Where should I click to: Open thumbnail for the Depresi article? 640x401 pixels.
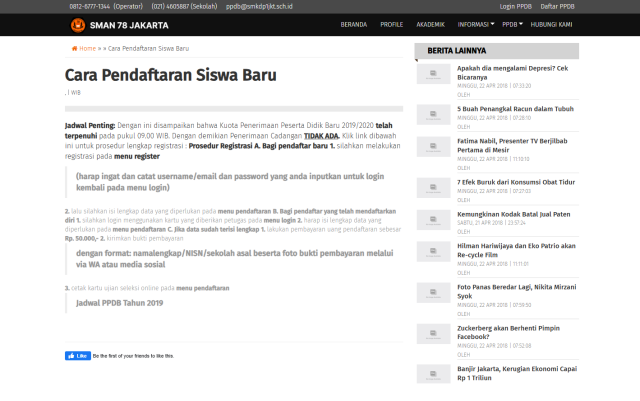433,73
